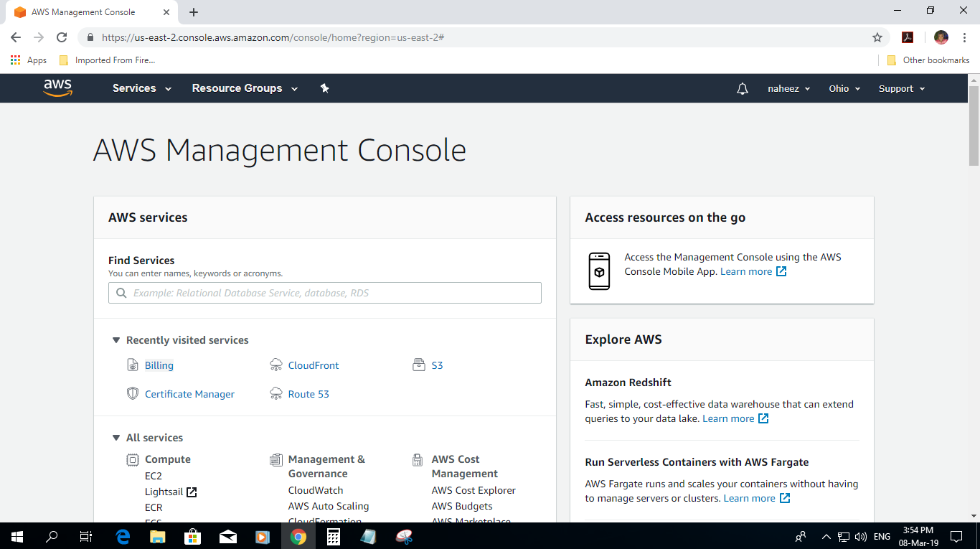Click Learn more about Console Mobile App
Viewport: 980px width, 549px height.
[x=753, y=271]
